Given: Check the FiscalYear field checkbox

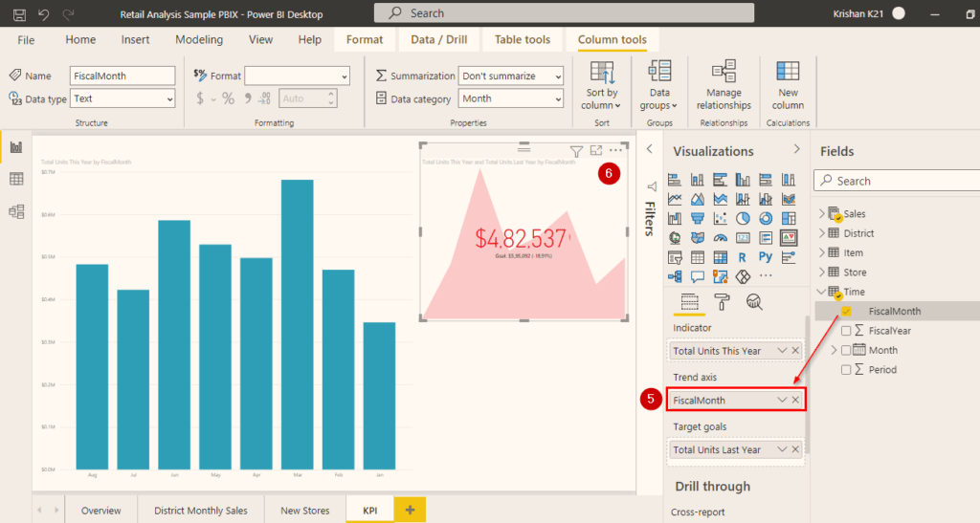Looking at the screenshot, I should click(x=846, y=331).
